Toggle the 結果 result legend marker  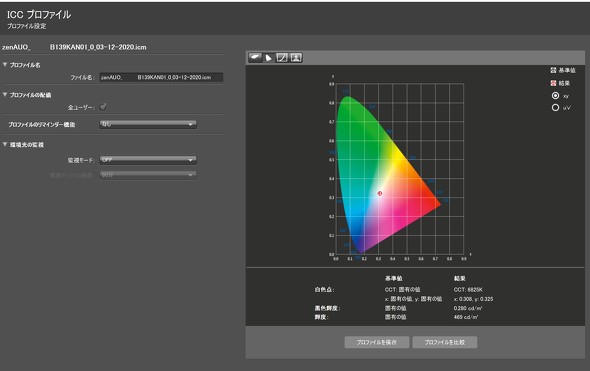tap(553, 83)
